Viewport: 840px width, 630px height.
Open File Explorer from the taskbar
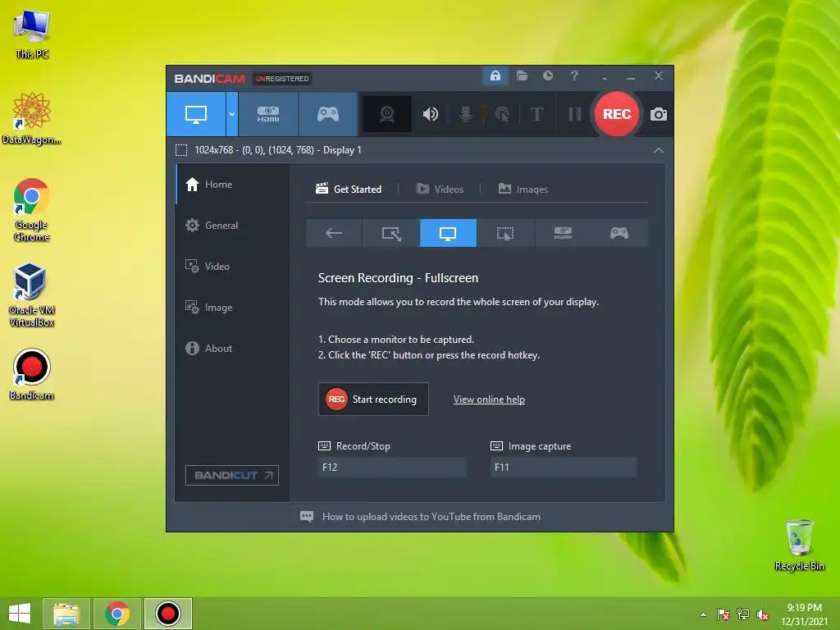[x=66, y=614]
